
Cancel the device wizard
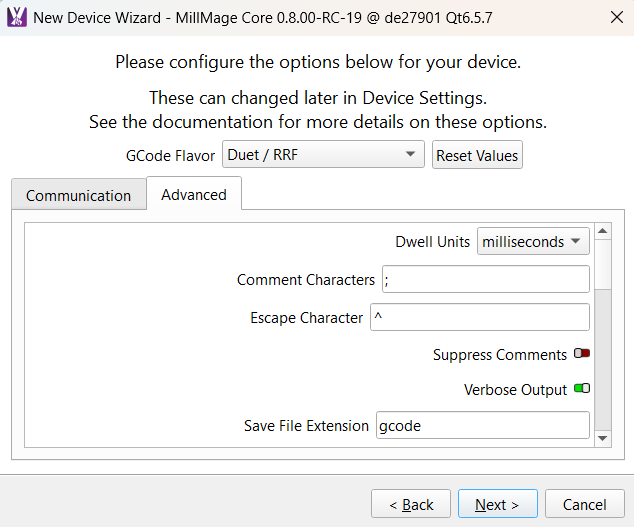[584, 504]
